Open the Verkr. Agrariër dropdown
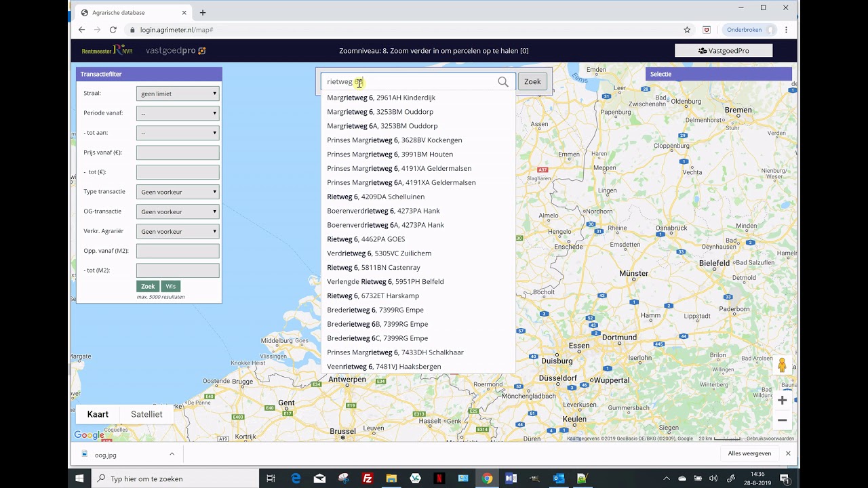This screenshot has height=488, width=868. point(178,231)
